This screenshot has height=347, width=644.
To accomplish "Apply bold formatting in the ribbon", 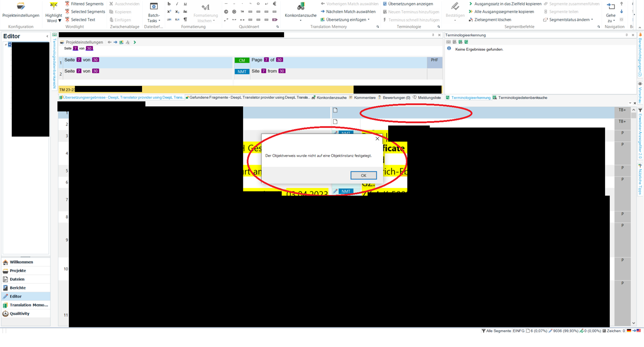I will pyautogui.click(x=169, y=4).
